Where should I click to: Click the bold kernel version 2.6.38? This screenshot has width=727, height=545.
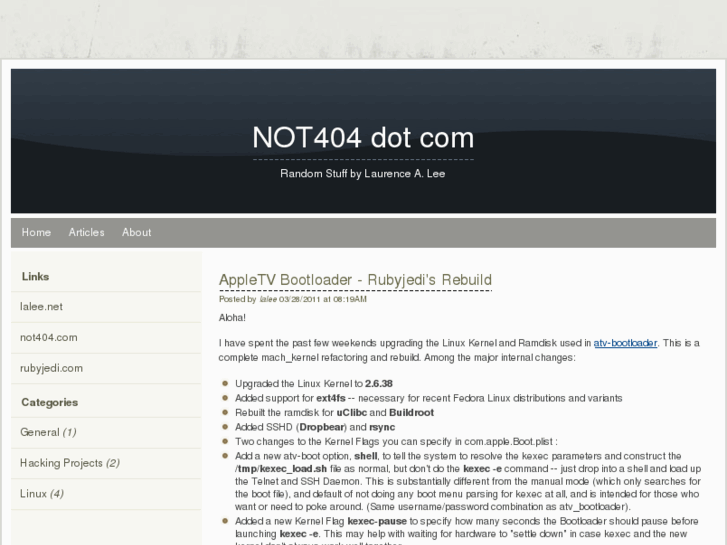point(379,384)
